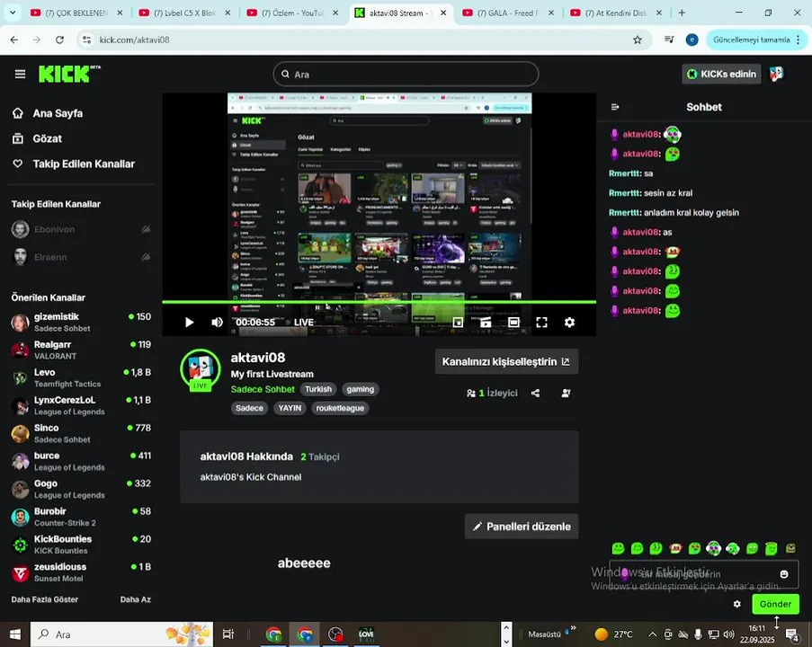
Task: Open video player settings gear
Action: (569, 323)
